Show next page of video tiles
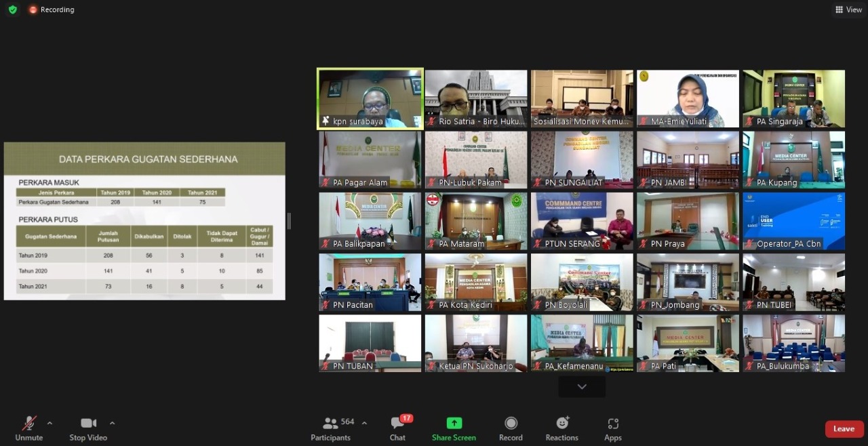Screen dimensions: 868x446 (582, 386)
